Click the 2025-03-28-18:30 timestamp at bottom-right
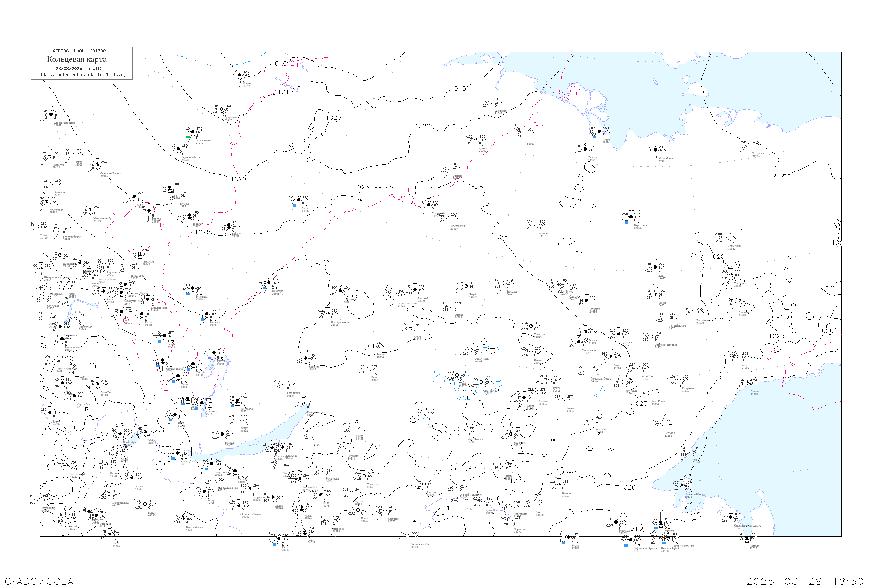Viewport: 882px width, 588px height. point(805,581)
